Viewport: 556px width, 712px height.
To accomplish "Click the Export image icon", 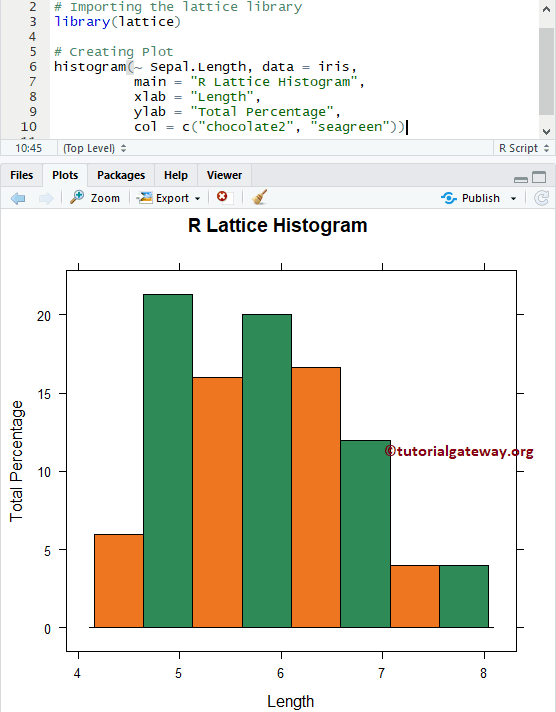I will [144, 198].
